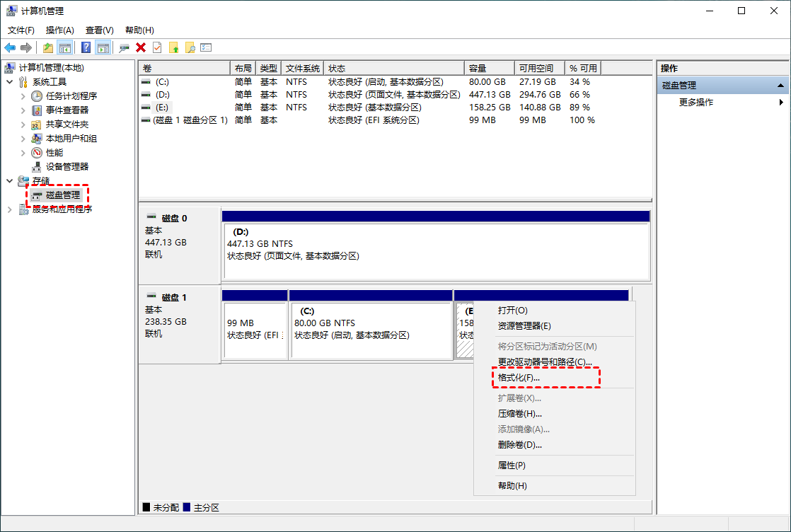Choose 打开(O) in context menu

tap(555, 310)
